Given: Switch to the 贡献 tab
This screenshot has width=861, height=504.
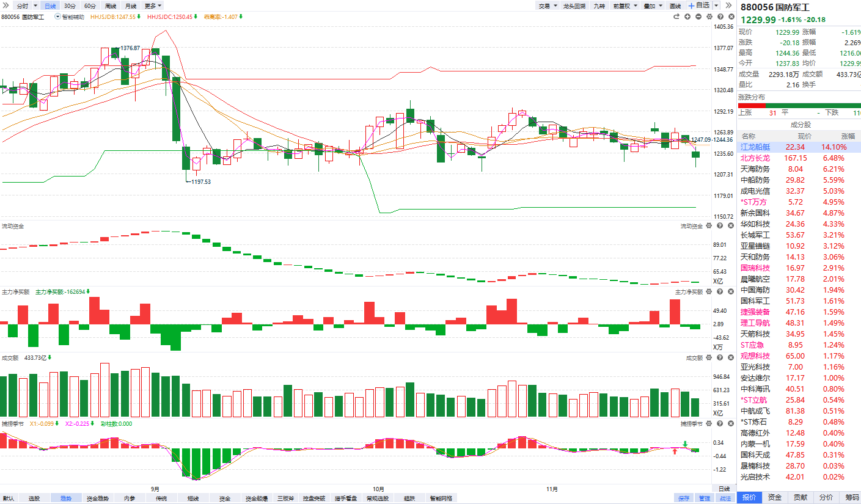Looking at the screenshot, I should pyautogui.click(x=801, y=497).
